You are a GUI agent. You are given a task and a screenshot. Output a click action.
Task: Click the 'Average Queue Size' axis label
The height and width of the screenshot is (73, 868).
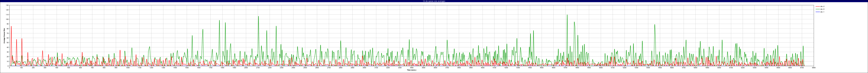(x=4, y=36)
